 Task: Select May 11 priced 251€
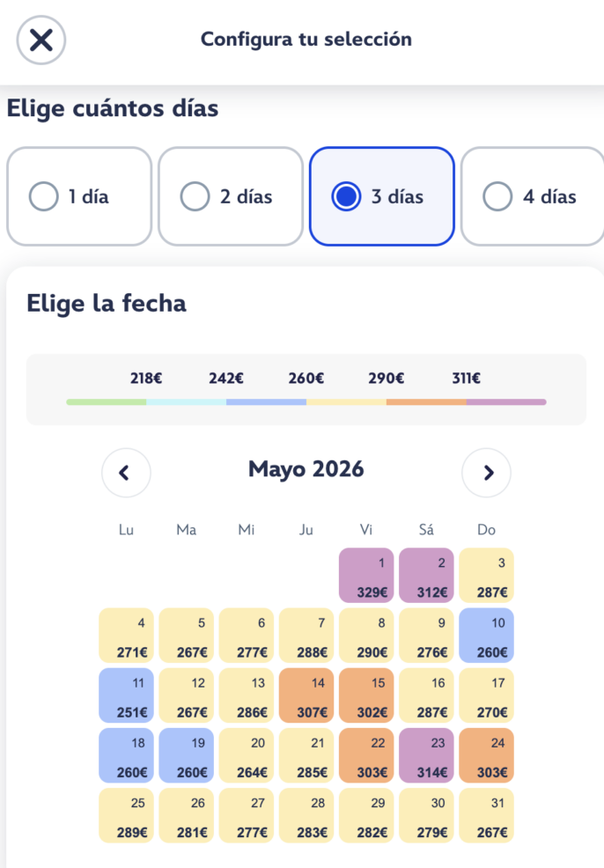click(126, 695)
